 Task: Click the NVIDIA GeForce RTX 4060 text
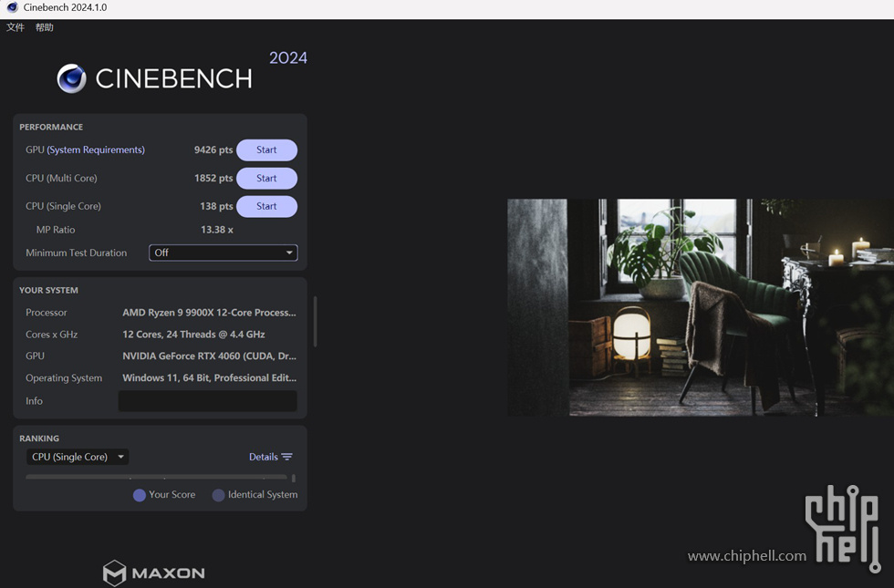pyautogui.click(x=209, y=356)
